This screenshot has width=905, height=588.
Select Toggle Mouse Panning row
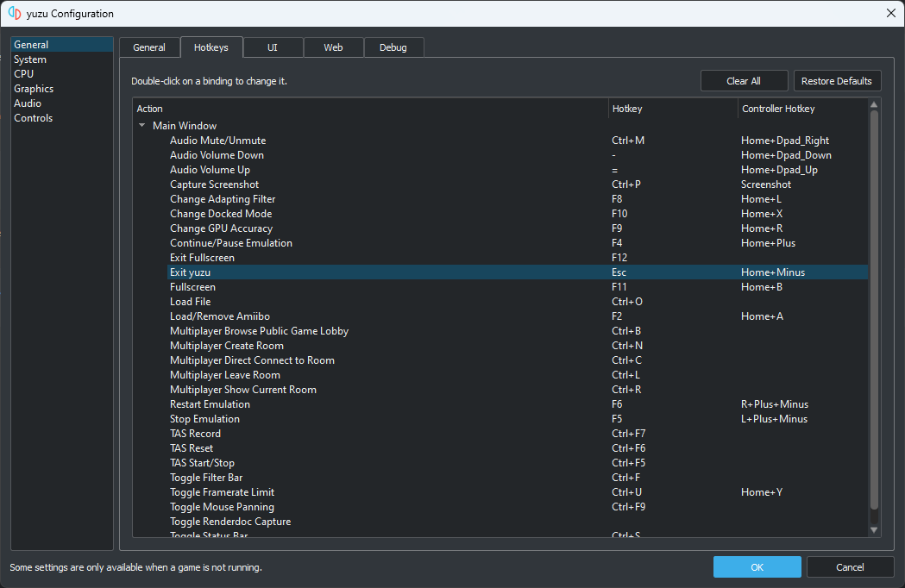click(518, 507)
